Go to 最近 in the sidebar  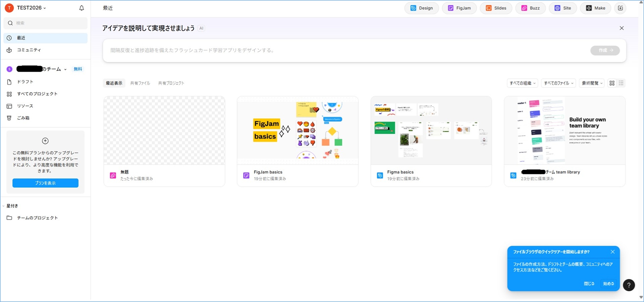click(x=46, y=38)
